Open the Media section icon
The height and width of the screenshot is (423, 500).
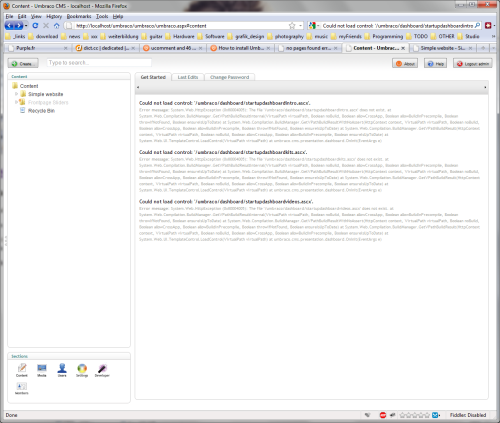[x=42, y=370]
